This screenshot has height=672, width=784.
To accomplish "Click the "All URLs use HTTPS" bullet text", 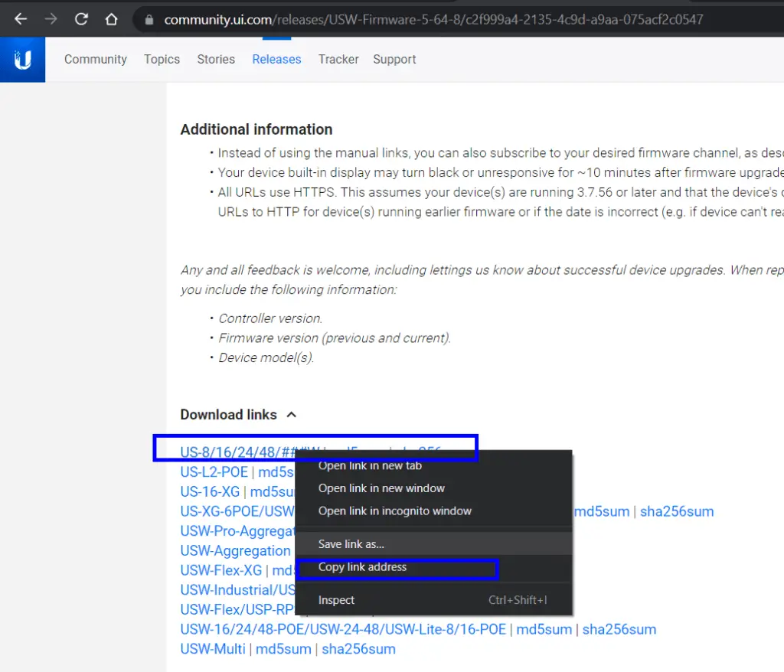I will (501, 202).
